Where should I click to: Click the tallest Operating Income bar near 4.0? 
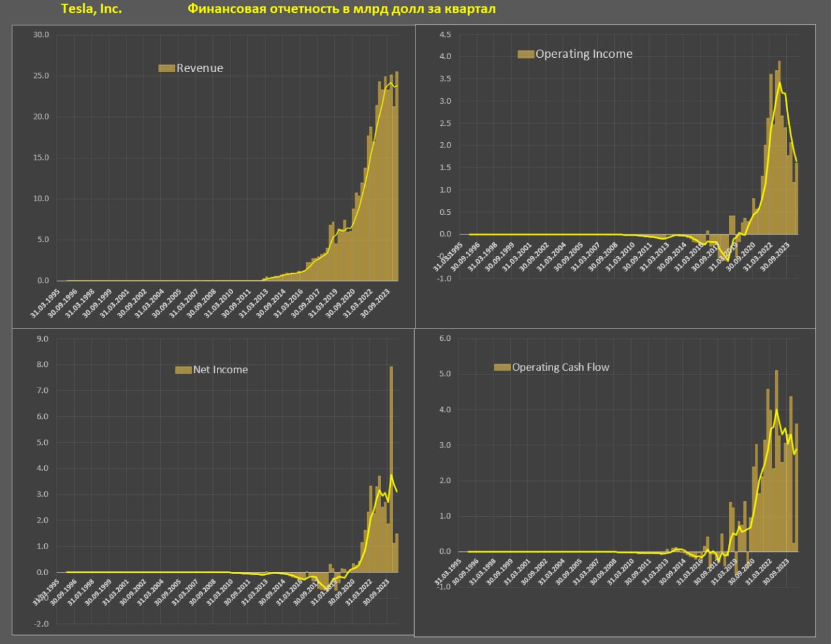779,147
